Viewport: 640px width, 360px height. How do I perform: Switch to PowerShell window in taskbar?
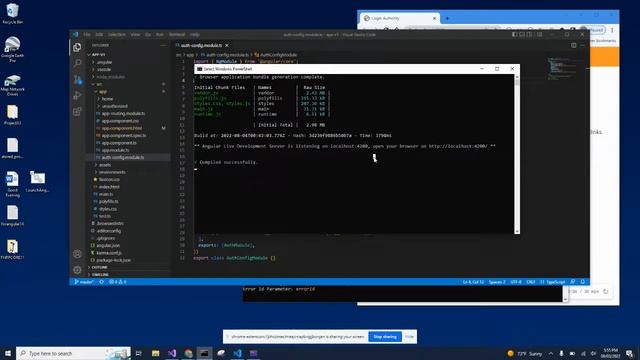click(204, 353)
